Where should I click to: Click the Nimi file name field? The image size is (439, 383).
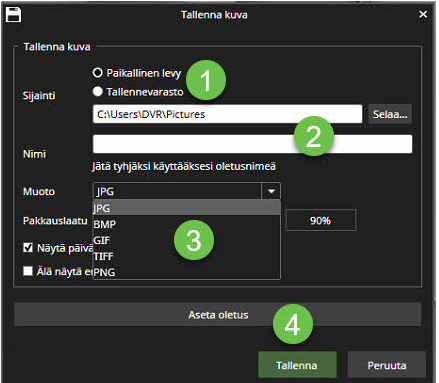252,144
